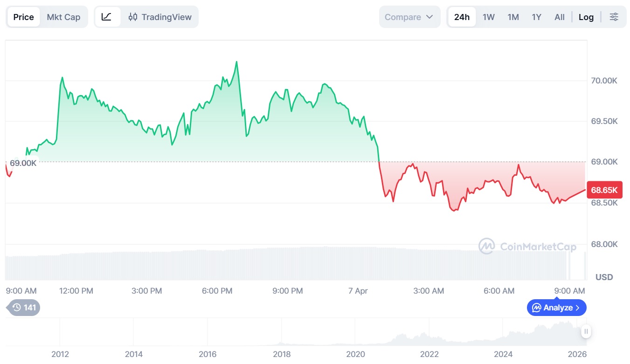Expand the Analyze chevron button
Image resolution: width=630 pixels, height=364 pixels.
556,308
